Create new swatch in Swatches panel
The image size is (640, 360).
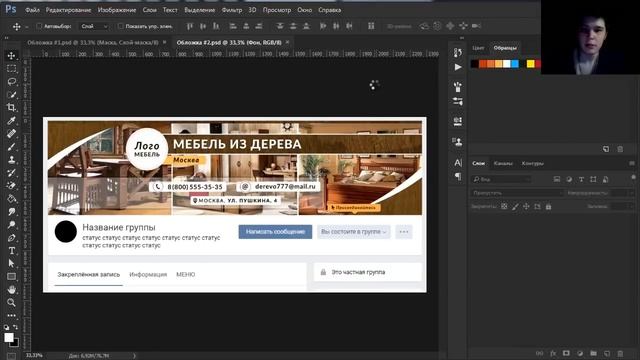click(606, 149)
